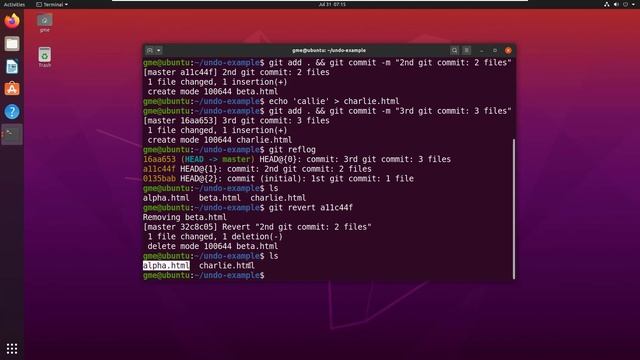
Task: Close the terminal window
Action: tap(508, 50)
